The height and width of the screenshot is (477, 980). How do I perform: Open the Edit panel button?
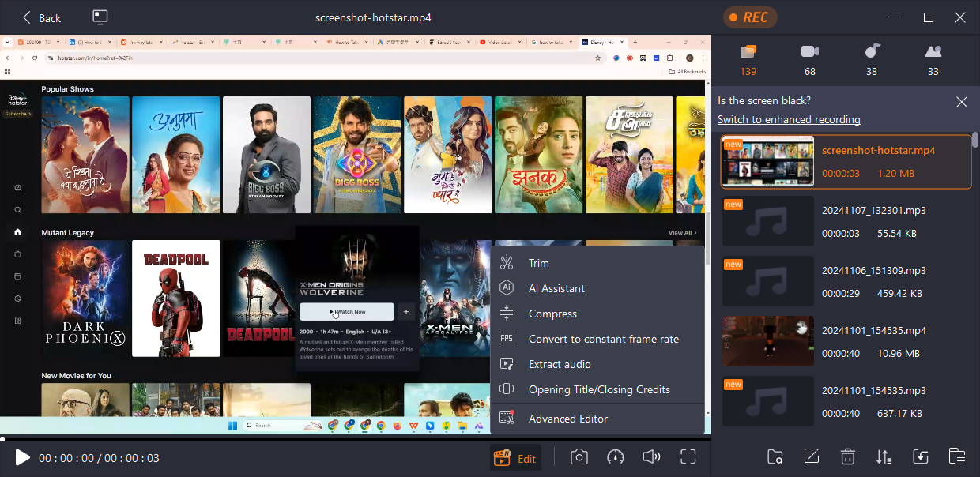point(515,456)
